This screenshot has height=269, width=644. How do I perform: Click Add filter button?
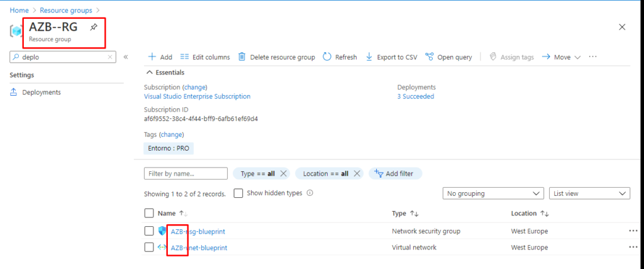(x=396, y=174)
